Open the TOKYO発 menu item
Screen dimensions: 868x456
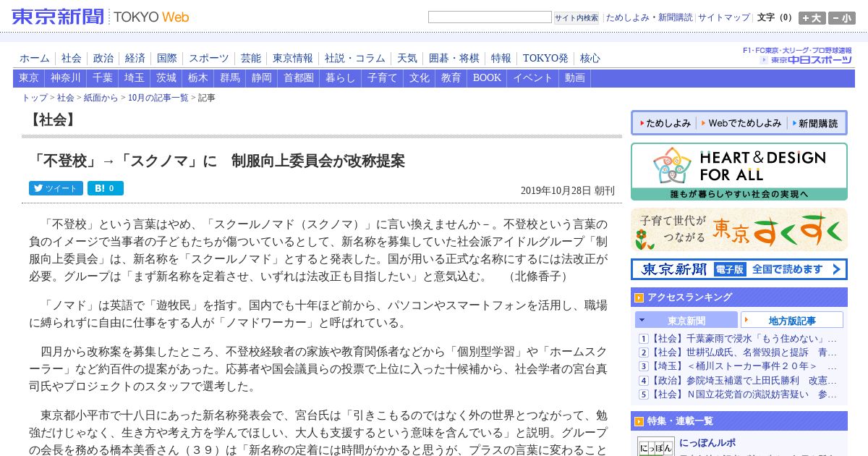545,59
